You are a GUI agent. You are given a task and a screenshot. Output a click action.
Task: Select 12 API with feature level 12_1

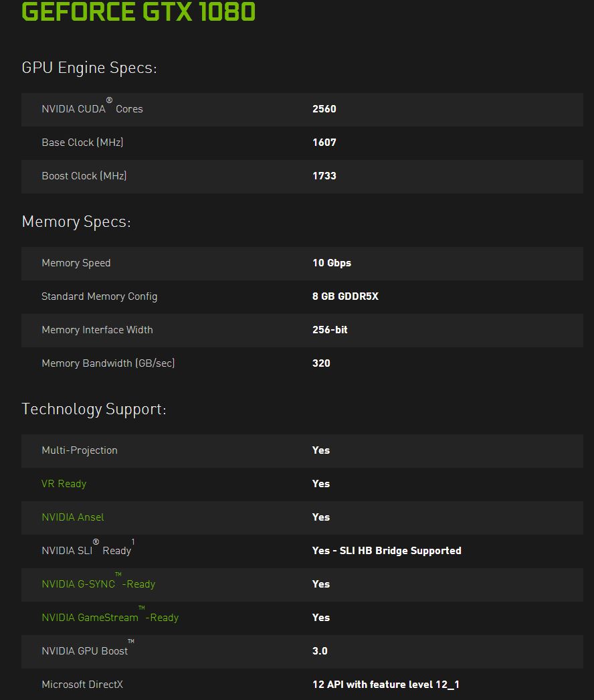point(385,685)
